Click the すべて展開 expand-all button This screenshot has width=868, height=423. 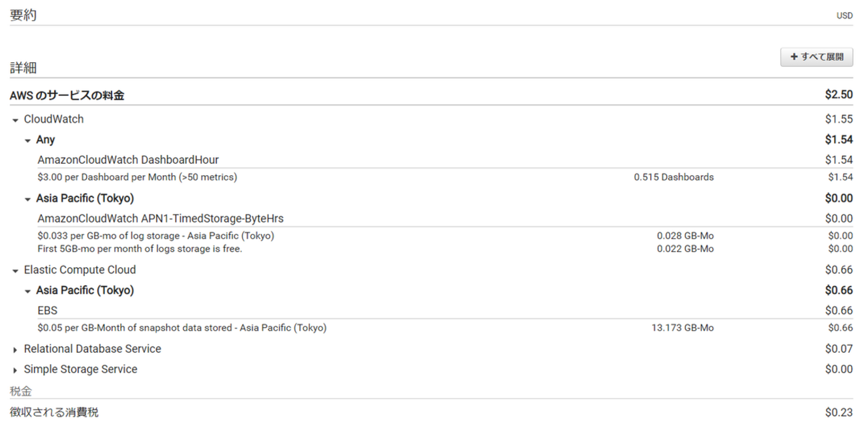[816, 57]
